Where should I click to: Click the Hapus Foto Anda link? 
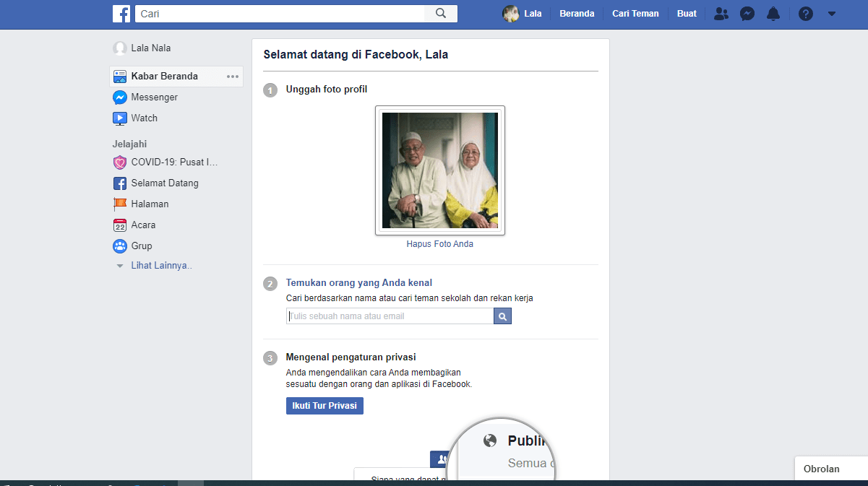point(439,244)
